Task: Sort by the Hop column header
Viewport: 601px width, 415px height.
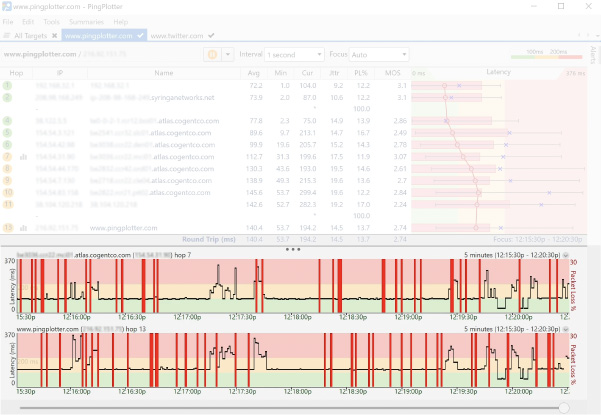Action: coord(16,73)
